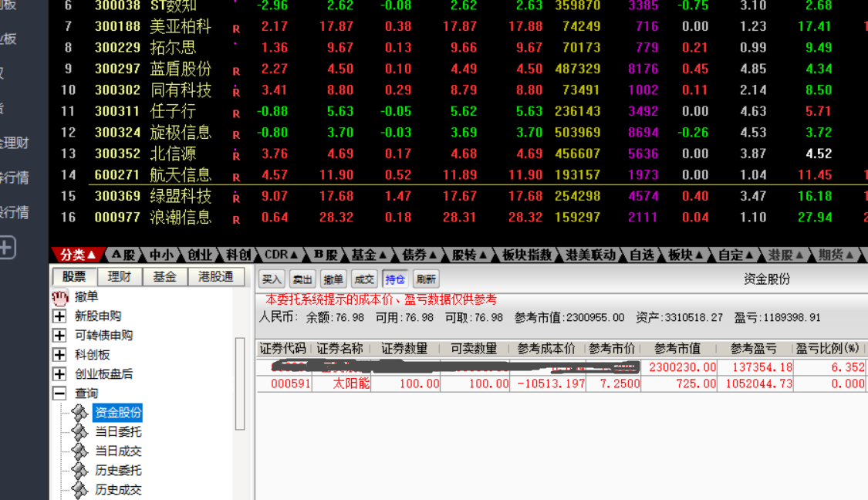Switch to the 板块指数 tab
Screen dimensions: 868x500
click(526, 255)
